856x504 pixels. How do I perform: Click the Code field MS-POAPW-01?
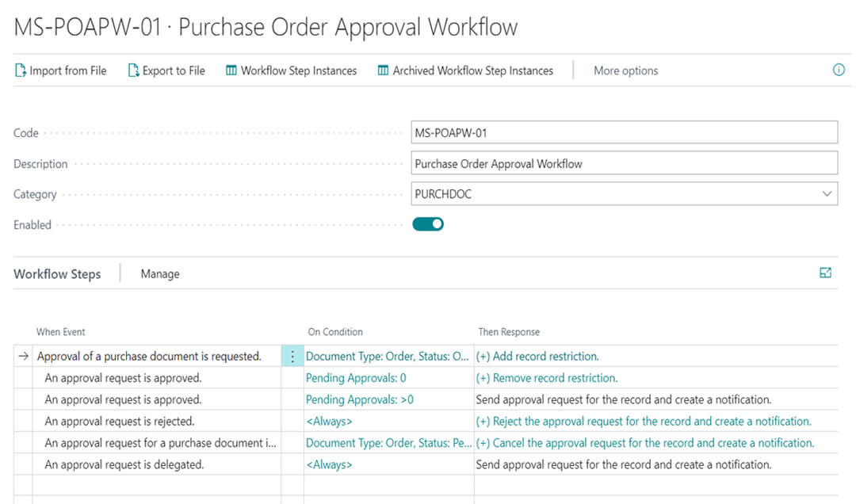coord(624,132)
